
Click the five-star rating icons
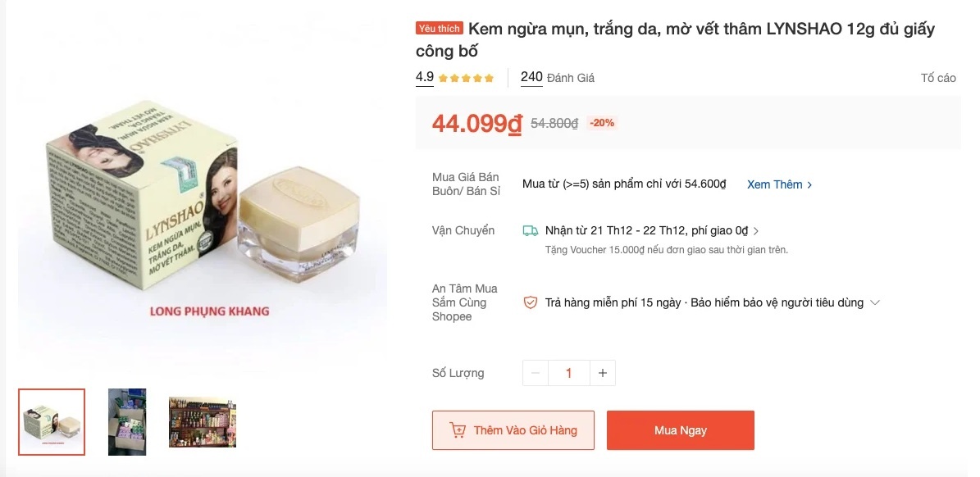[466, 79]
